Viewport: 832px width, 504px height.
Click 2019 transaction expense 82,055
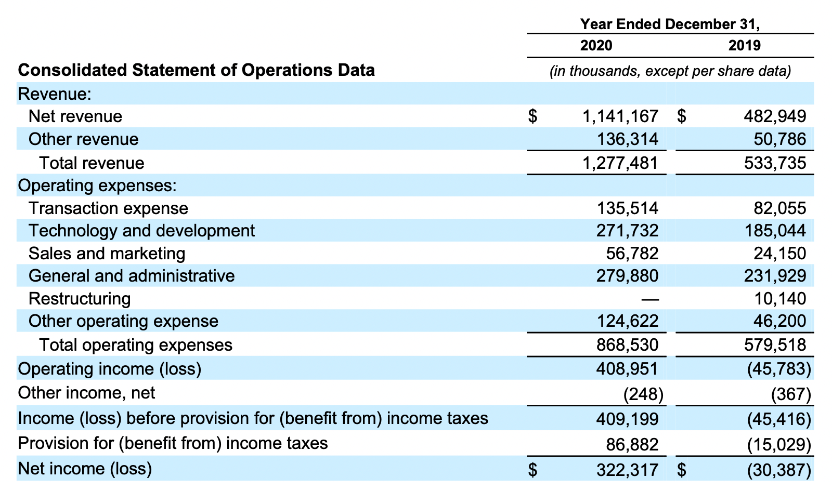(780, 208)
